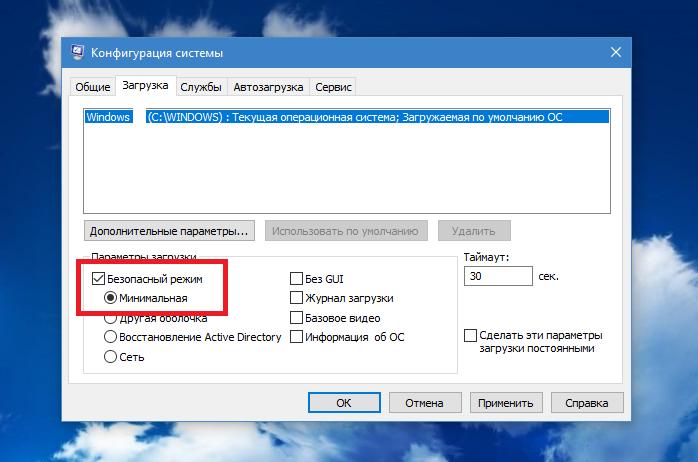Select the Загрузка tab
Image resolution: width=698 pixels, height=462 pixels.
point(145,85)
